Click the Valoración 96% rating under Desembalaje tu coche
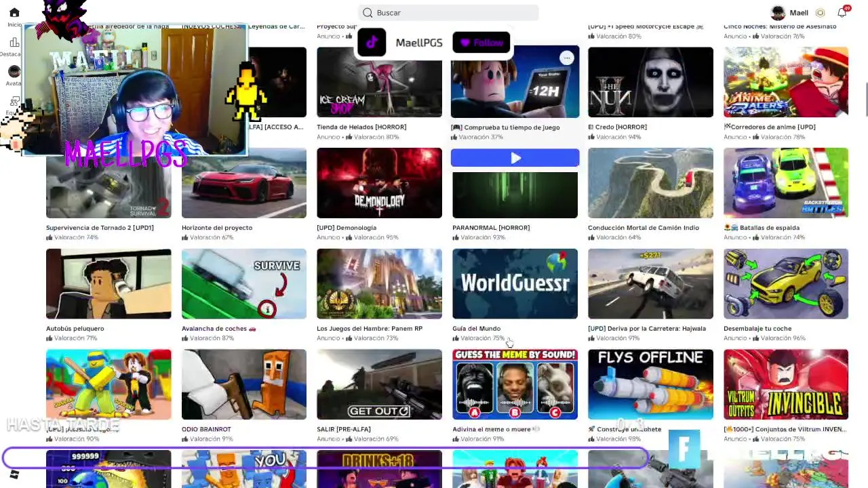The height and width of the screenshot is (488, 868). (x=781, y=338)
